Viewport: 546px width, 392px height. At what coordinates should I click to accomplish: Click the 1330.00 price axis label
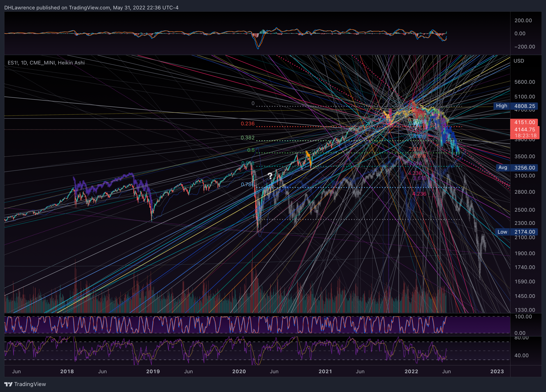pyautogui.click(x=525, y=310)
